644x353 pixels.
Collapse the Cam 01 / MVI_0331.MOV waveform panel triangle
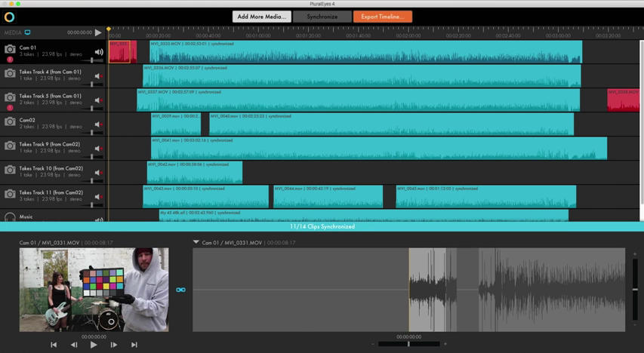(x=196, y=242)
